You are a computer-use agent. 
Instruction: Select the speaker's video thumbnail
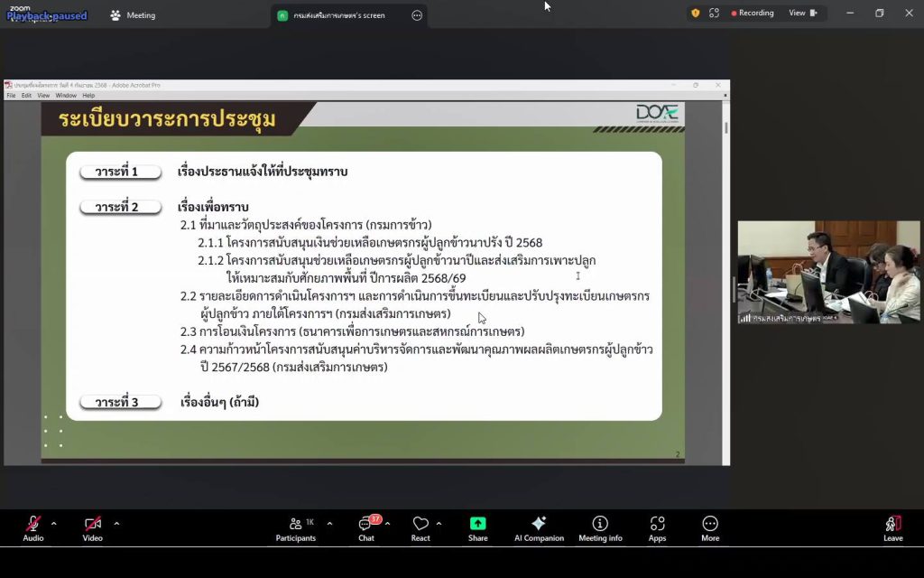click(828, 272)
